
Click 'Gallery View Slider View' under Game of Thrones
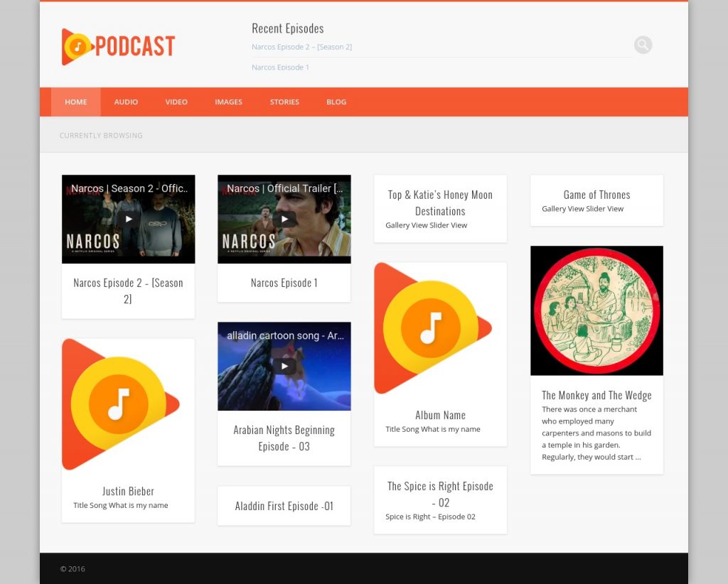click(583, 209)
